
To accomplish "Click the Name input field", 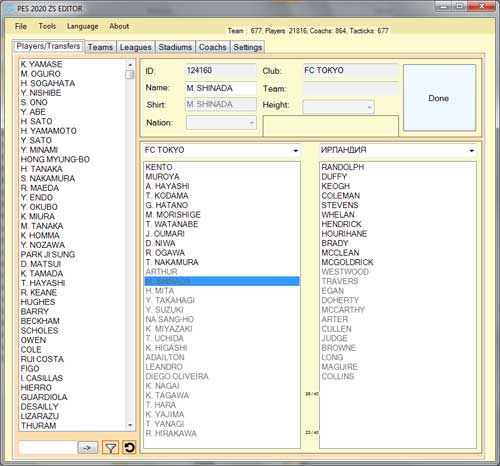I will pos(221,88).
